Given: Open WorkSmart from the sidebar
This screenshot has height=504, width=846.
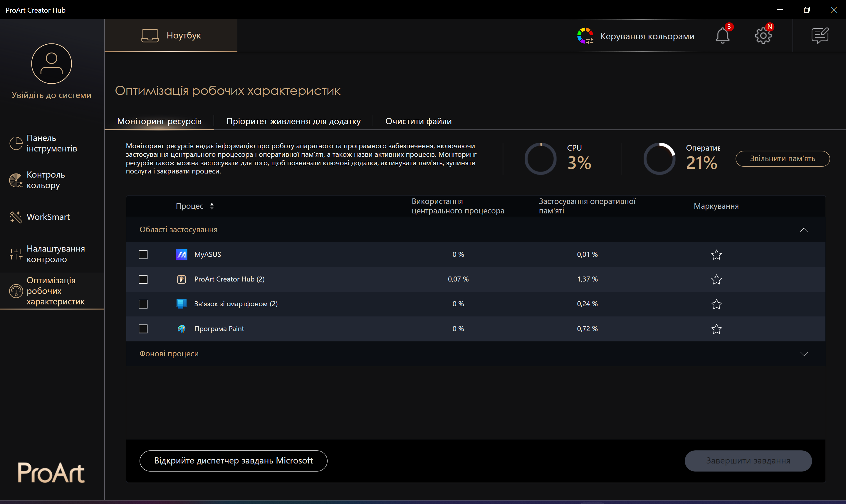Looking at the screenshot, I should click(x=48, y=217).
